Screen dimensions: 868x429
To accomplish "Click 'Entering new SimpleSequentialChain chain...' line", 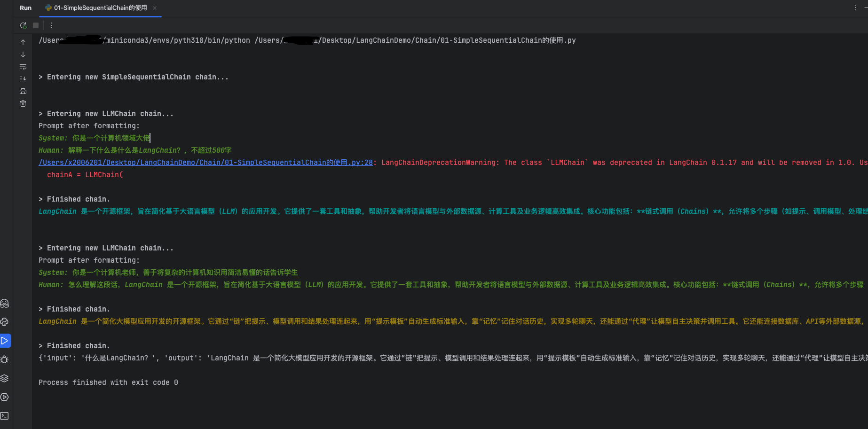I will (x=134, y=77).
